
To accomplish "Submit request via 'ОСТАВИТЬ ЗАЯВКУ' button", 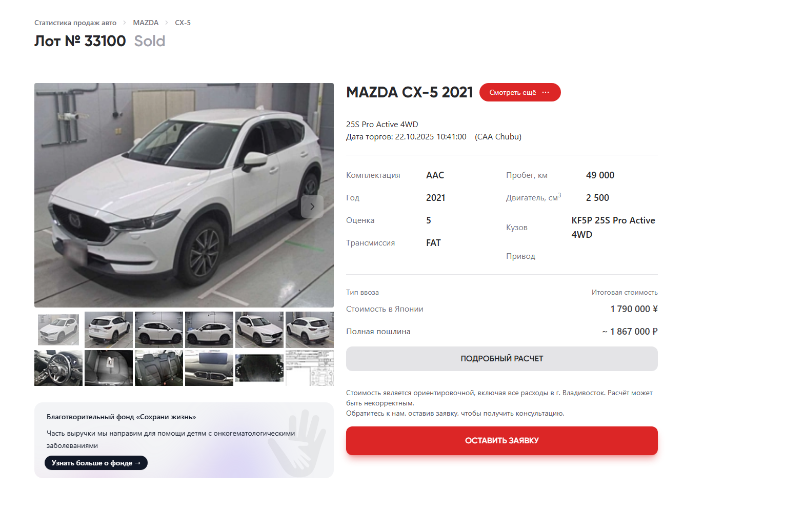I will [x=501, y=441].
